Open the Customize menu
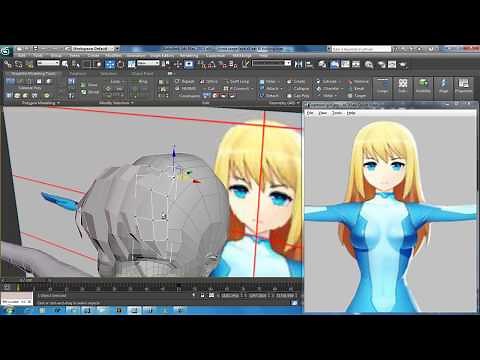 (215, 56)
